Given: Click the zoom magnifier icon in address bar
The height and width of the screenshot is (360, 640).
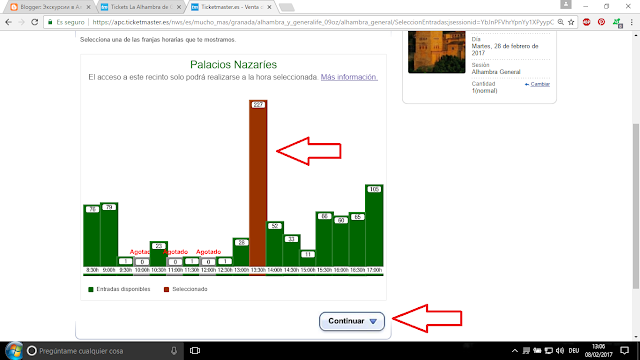Looking at the screenshot, I should 561,22.
